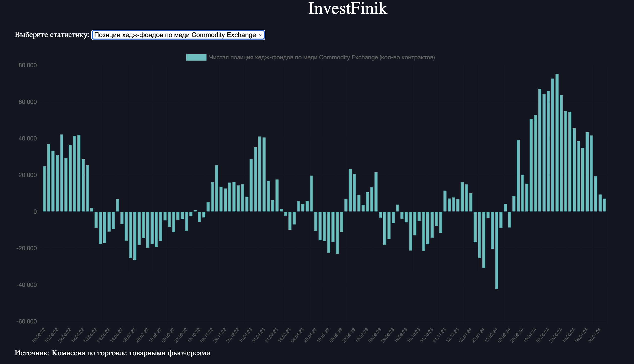
Task: Toggle dataset via legend color swatch
Action: click(x=196, y=57)
